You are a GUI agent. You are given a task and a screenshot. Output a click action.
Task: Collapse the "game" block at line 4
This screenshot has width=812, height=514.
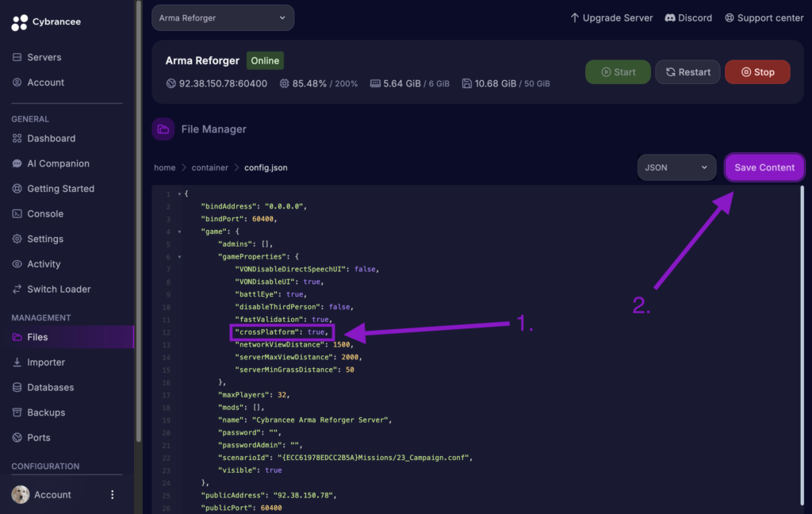pos(180,232)
